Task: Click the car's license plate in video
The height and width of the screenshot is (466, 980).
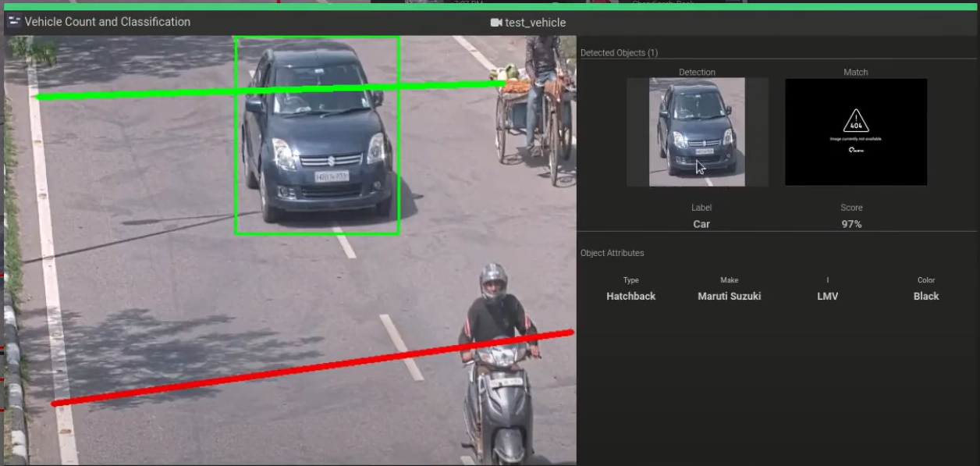Action: coord(332,176)
